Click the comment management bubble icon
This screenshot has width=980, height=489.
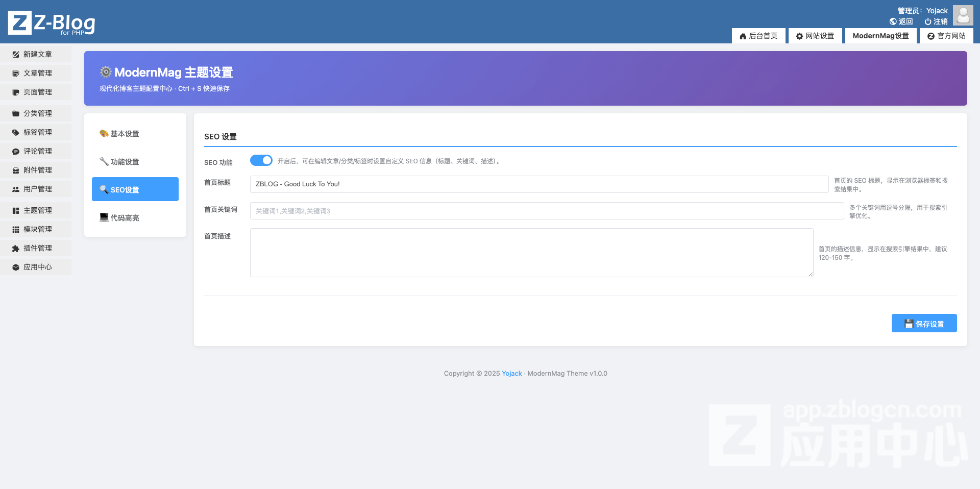pyautogui.click(x=16, y=152)
